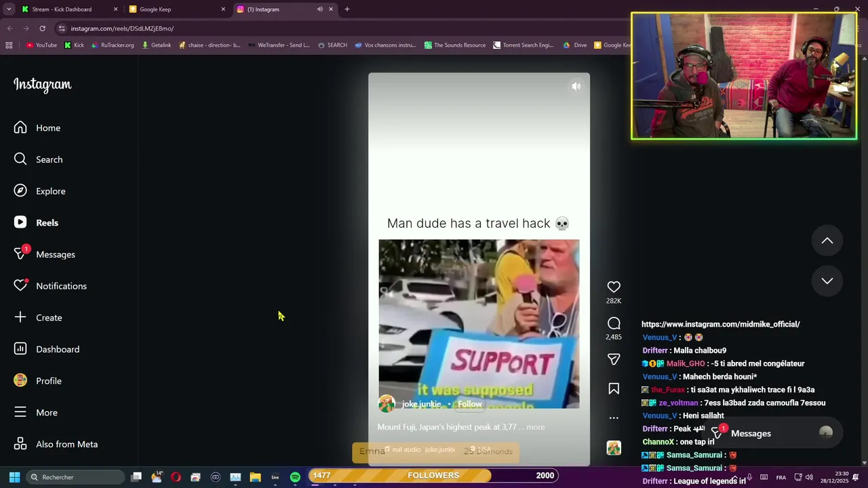Open the RuTracker.org bookmark
Viewport: 868px width, 488px height.
point(113,45)
